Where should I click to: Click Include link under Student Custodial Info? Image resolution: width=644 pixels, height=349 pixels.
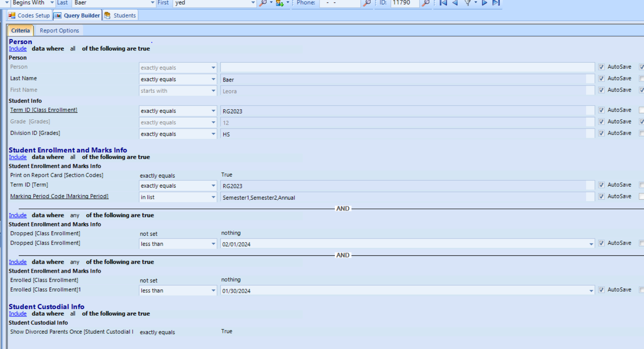[x=18, y=314]
